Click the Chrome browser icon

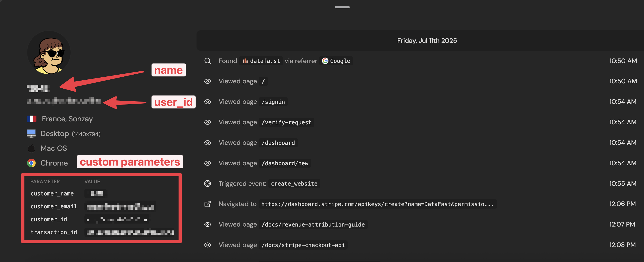[32, 163]
